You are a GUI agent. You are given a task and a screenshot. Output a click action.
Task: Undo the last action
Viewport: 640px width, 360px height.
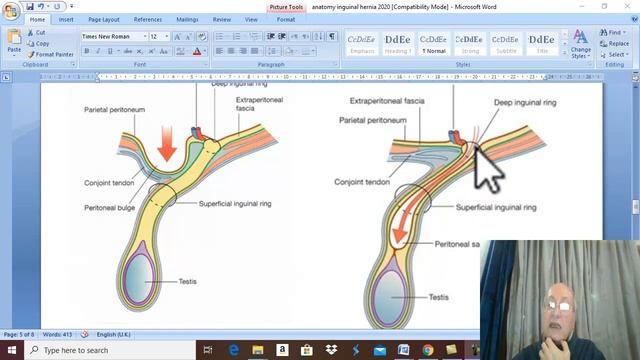coord(41,7)
